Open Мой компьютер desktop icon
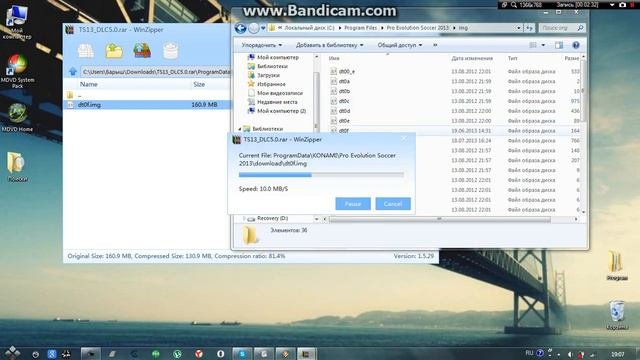Image resolution: width=640 pixels, height=360 pixels. 17,22
